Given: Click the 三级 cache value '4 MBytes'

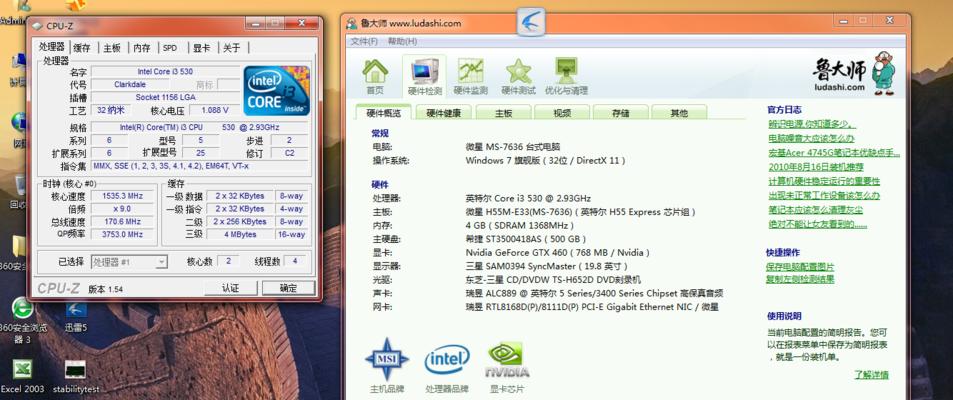Looking at the screenshot, I should 239,234.
